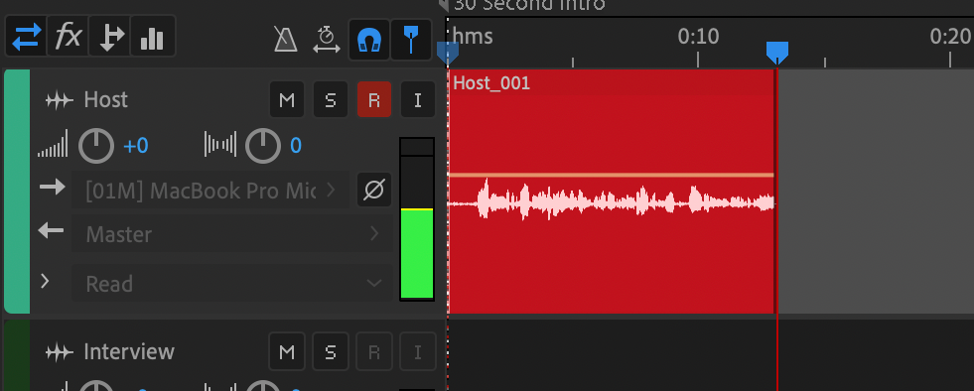Click the Interview track waveform icon
974x391 pixels.
[x=60, y=352]
